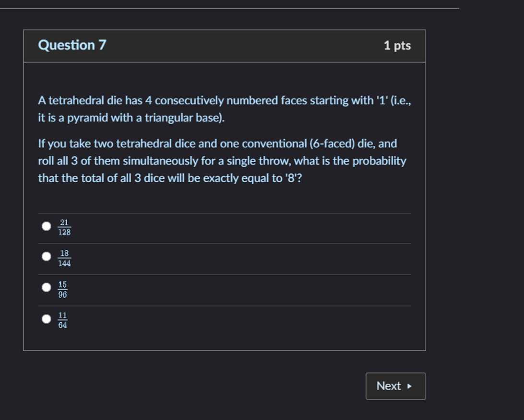
Task: Click the Next button
Action: pos(395,386)
